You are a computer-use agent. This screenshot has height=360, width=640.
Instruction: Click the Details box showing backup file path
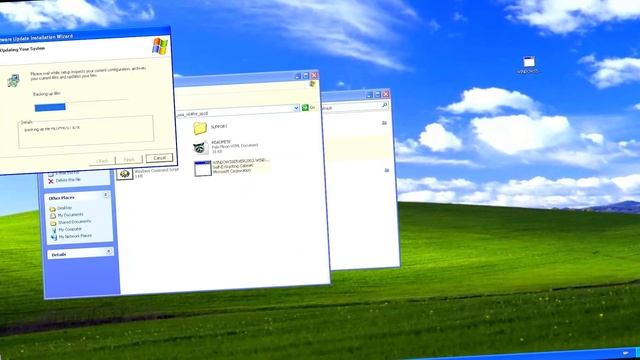[x=86, y=131]
